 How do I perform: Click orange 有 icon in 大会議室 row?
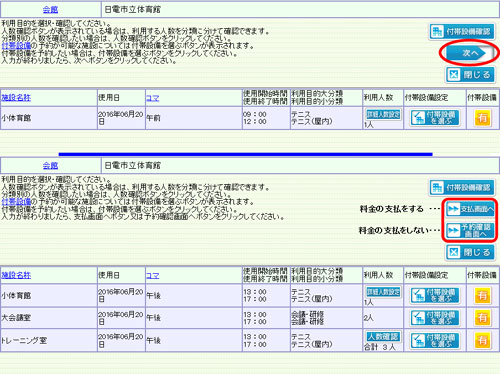482,318
